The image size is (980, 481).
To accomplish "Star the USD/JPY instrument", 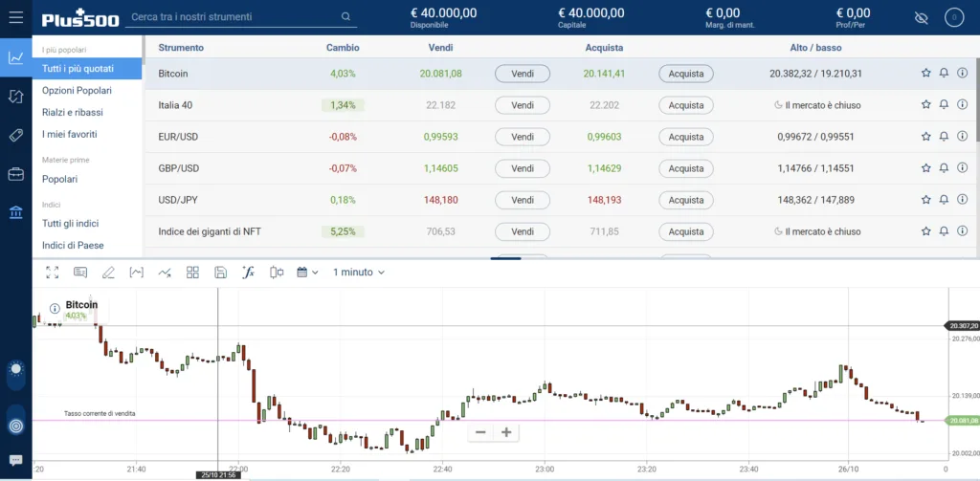I will click(925, 199).
